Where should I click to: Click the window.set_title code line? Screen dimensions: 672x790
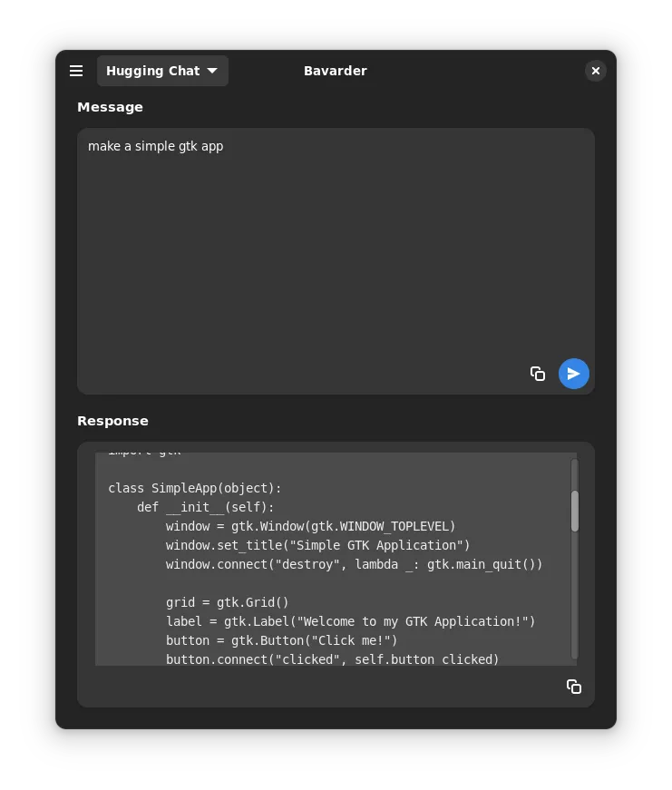[x=317, y=545]
